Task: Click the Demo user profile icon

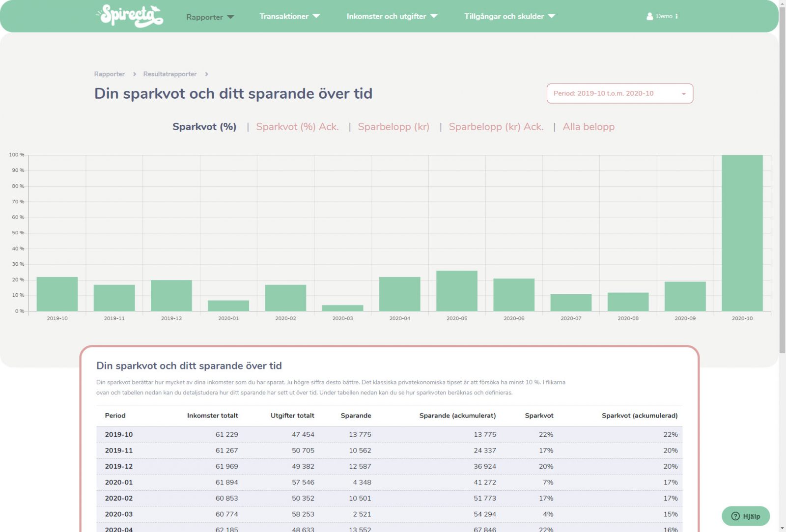Action: (650, 16)
